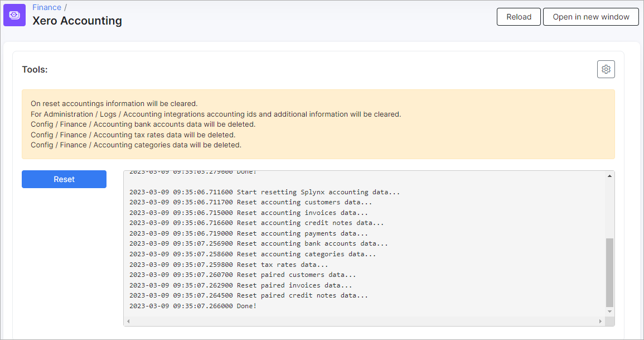This screenshot has height=340, width=644.
Task: Click log scroll down arrow
Action: (x=609, y=312)
